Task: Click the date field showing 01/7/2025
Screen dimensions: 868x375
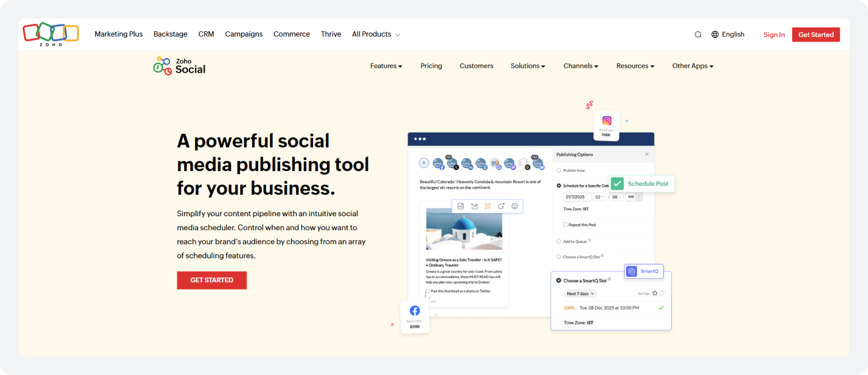Action: pos(578,197)
